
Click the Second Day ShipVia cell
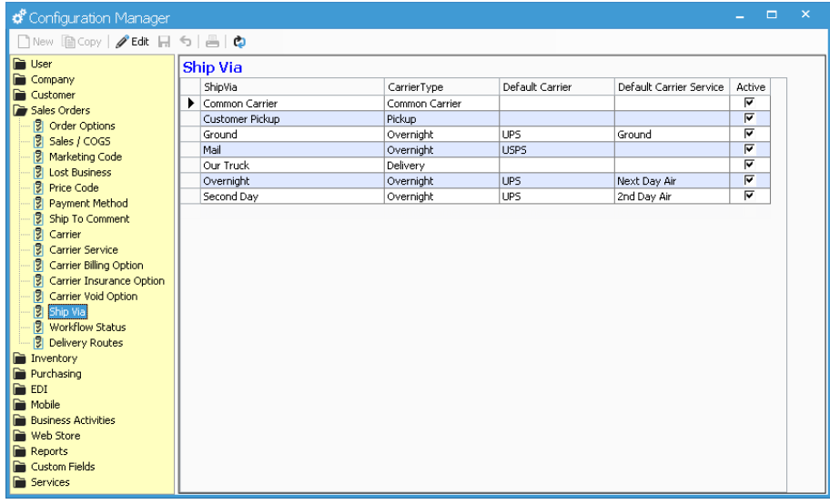point(292,197)
